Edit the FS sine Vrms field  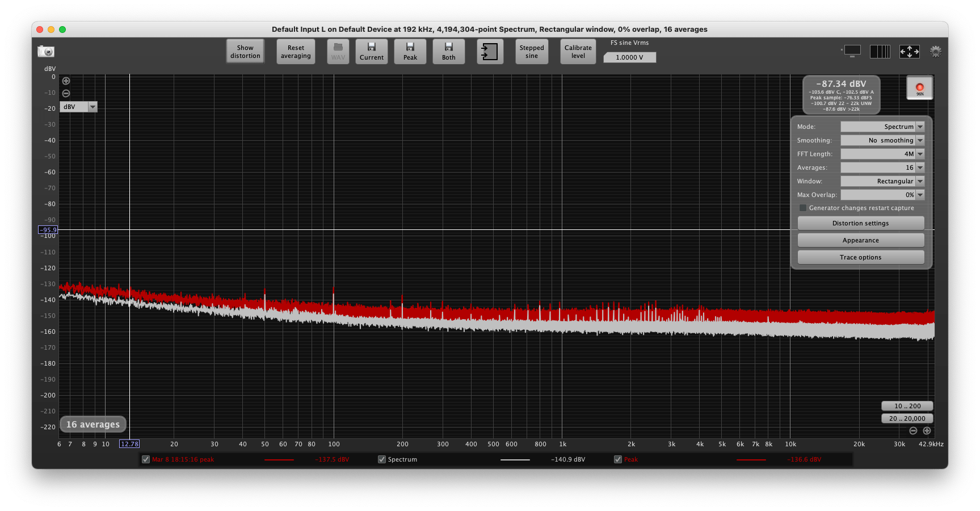(630, 57)
